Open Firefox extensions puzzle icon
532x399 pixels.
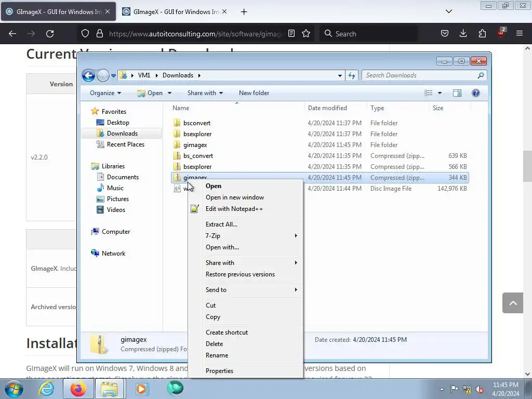482,33
